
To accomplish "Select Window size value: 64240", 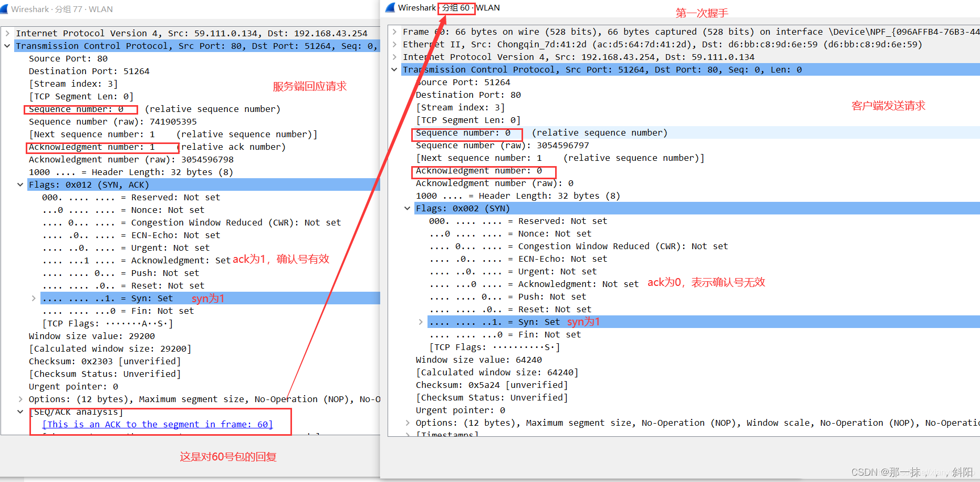I will coord(479,360).
